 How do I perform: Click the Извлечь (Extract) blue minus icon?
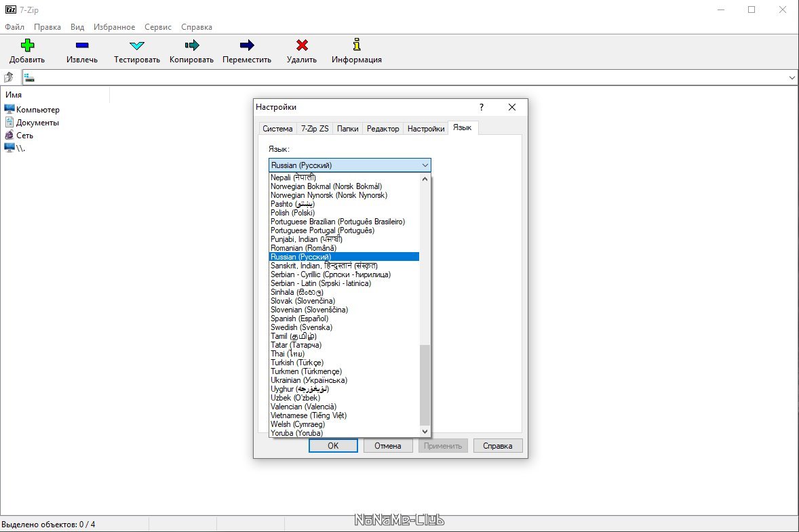pyautogui.click(x=82, y=45)
